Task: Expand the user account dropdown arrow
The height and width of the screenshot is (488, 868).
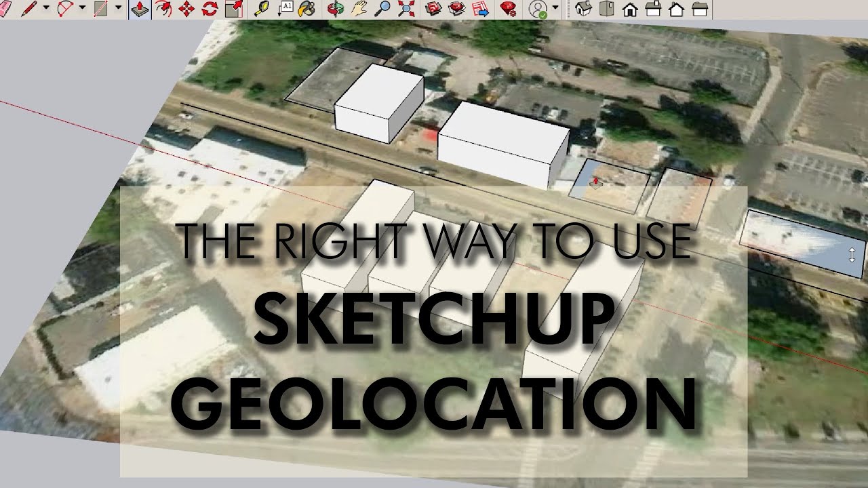Action: (555, 9)
